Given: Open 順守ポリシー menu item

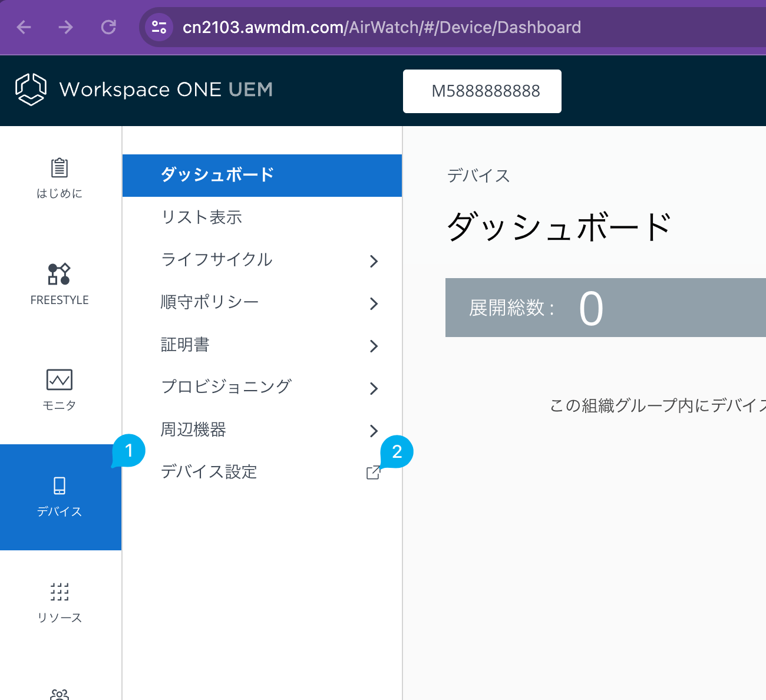Looking at the screenshot, I should pyautogui.click(x=262, y=302).
